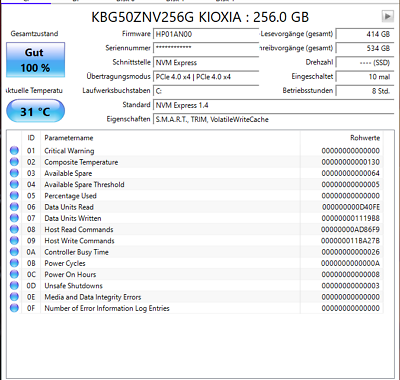Click raw value 000000000D40FE
This screenshot has height=380, width=400.
351,207
